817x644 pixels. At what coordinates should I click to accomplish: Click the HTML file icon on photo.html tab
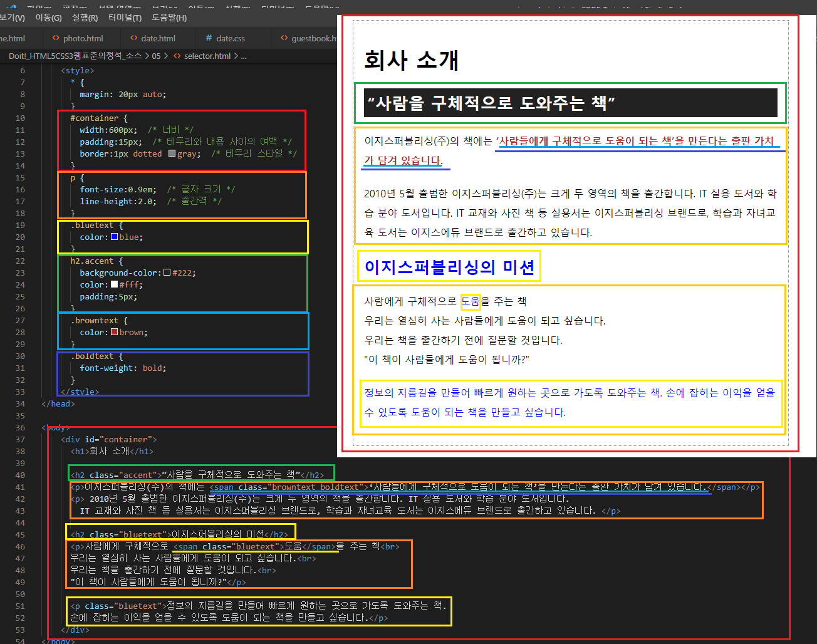[x=56, y=38]
